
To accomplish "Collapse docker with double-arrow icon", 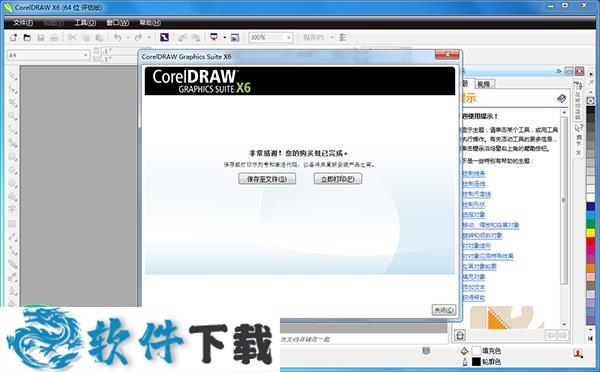I will tap(558, 71).
